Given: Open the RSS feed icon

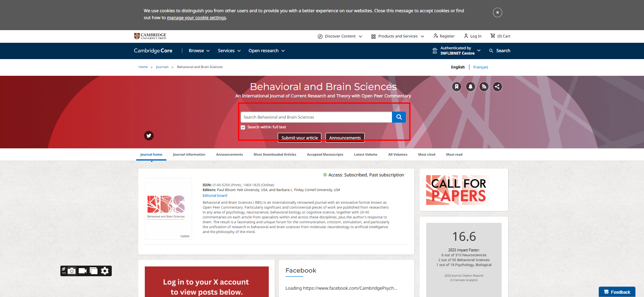Looking at the screenshot, I should pos(484,86).
